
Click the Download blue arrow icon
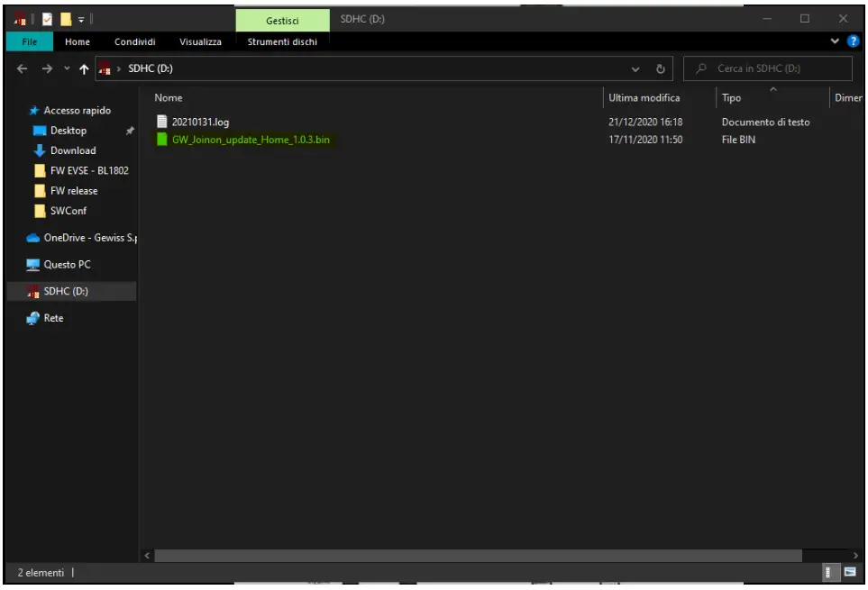pyautogui.click(x=40, y=150)
